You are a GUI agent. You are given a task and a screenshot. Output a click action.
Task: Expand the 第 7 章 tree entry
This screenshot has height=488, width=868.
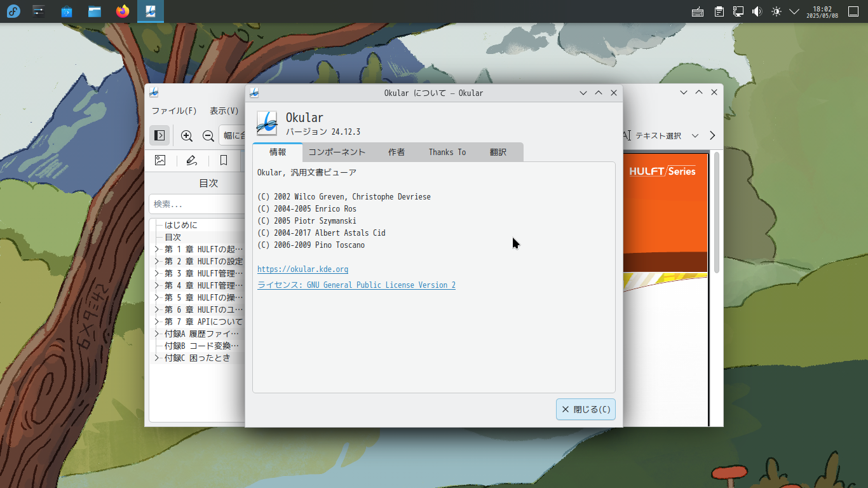click(x=157, y=322)
